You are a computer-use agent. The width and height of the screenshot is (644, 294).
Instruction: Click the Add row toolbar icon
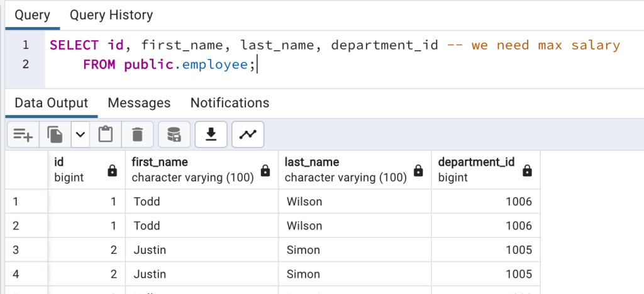[23, 134]
